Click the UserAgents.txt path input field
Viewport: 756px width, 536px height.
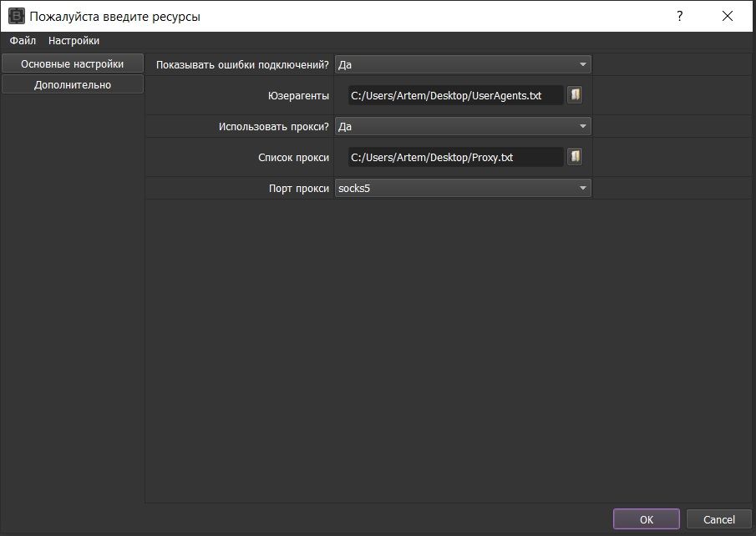[x=455, y=95]
